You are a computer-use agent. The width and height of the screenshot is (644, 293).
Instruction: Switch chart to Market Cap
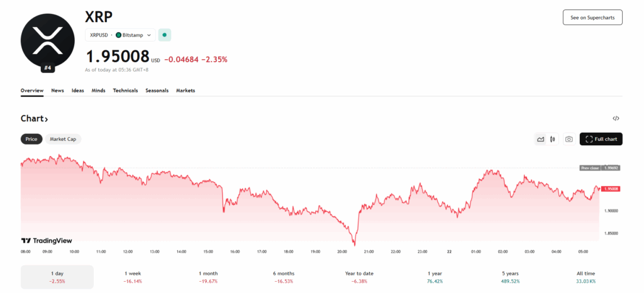(63, 139)
